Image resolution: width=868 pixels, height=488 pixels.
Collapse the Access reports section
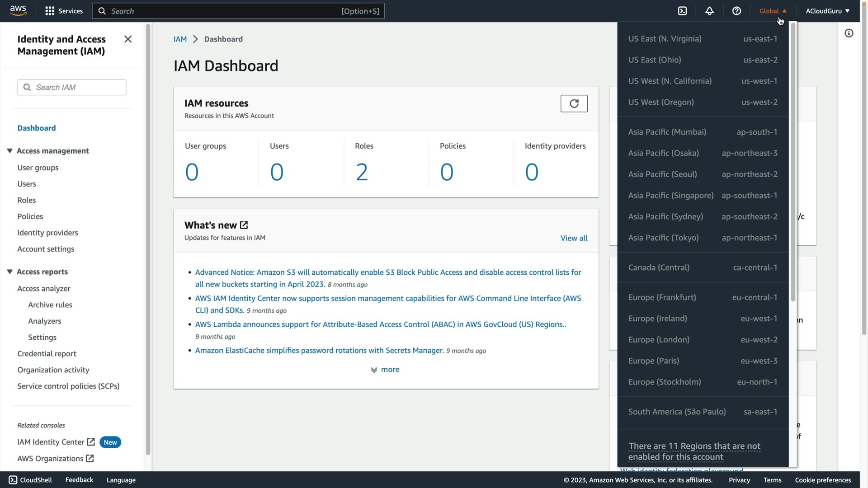coord(9,272)
